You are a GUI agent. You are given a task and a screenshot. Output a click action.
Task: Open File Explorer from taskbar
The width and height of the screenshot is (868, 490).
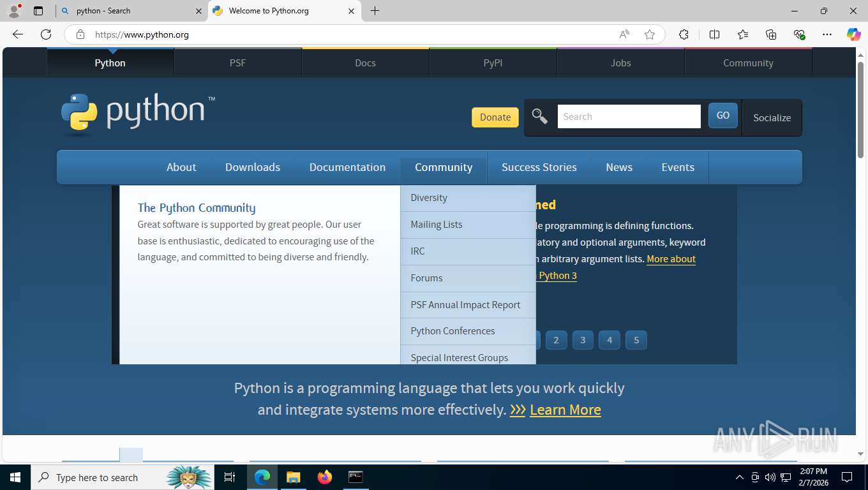tap(293, 477)
